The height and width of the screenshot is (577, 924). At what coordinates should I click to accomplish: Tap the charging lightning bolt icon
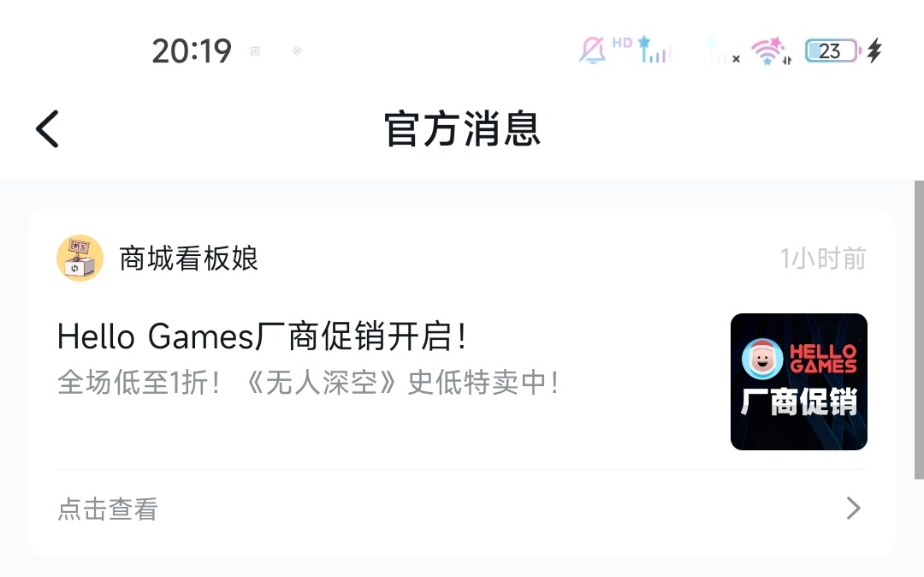click(875, 51)
